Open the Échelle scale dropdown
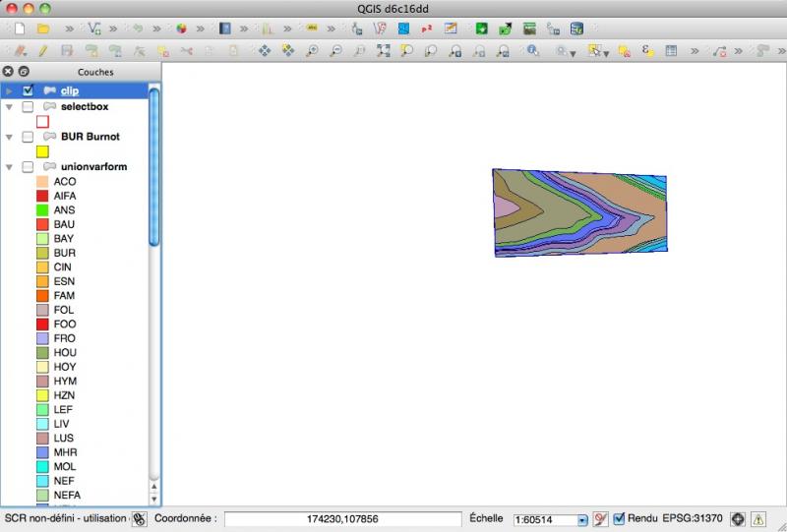The width and height of the screenshot is (787, 532). tap(582, 519)
